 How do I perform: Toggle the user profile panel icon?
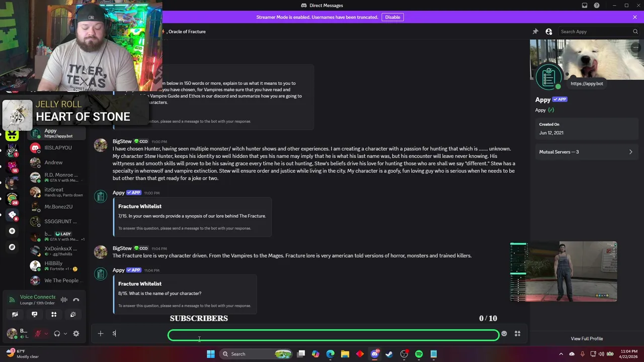point(548,31)
